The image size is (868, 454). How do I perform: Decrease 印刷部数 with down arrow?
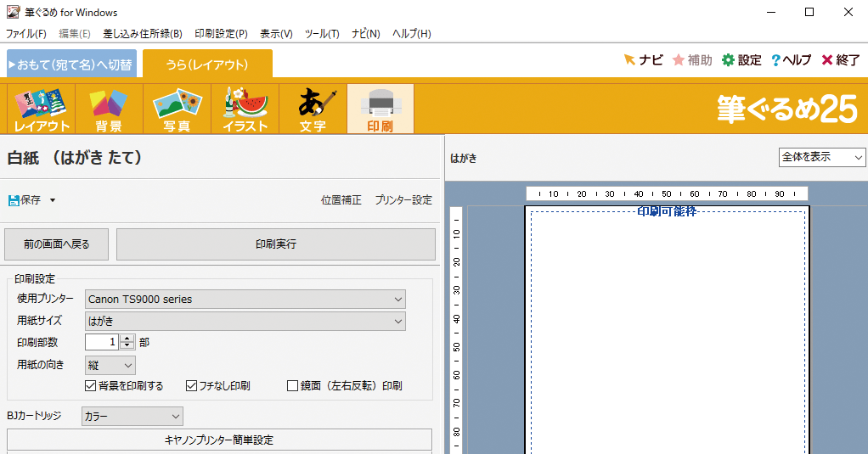[127, 345]
